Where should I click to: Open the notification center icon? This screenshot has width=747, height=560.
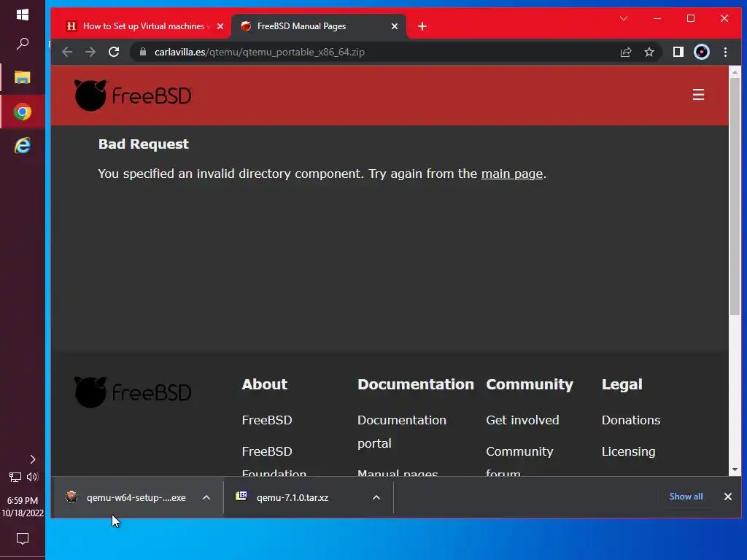[x=23, y=539]
